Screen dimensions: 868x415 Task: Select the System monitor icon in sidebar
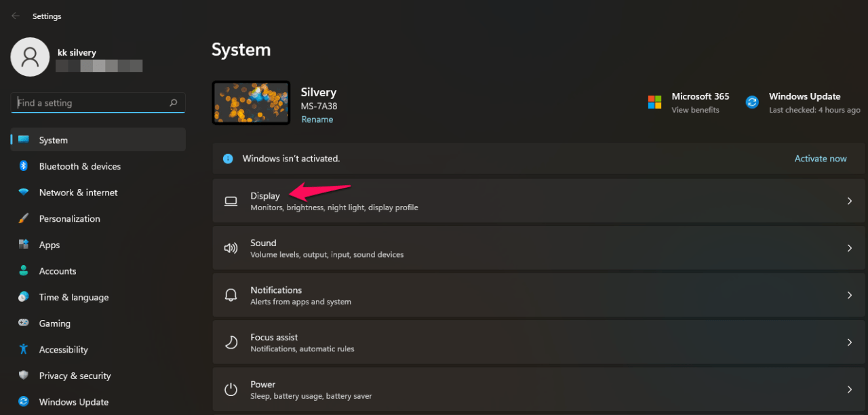(24, 140)
